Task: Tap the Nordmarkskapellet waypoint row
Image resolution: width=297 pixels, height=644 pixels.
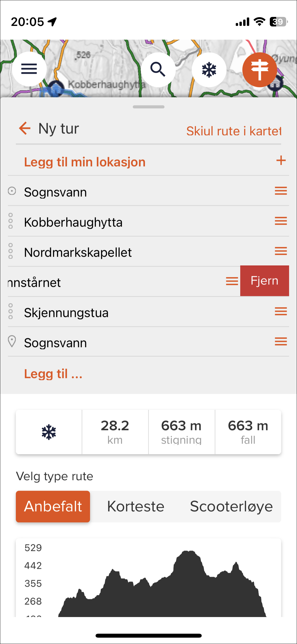Action: pyautogui.click(x=148, y=251)
